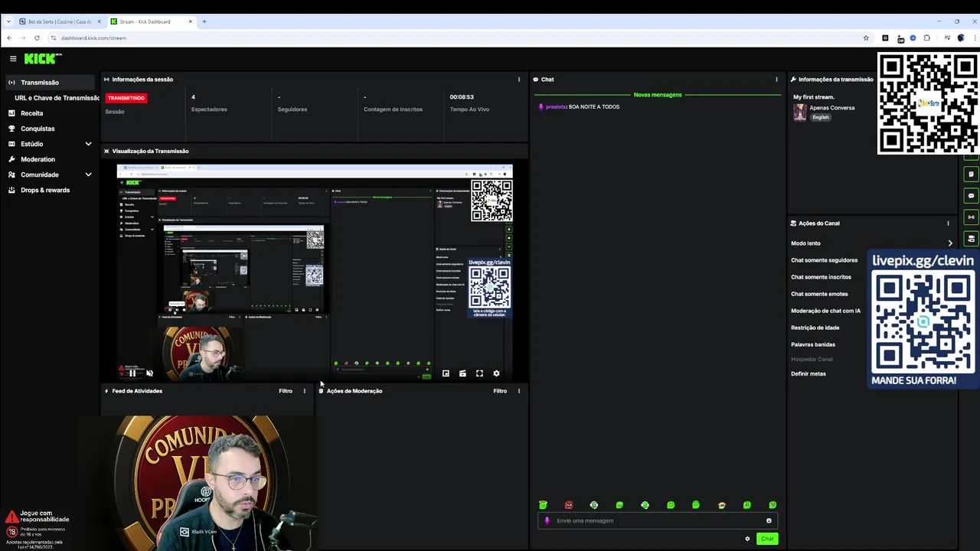Open stream preview player settings gear

point(496,373)
